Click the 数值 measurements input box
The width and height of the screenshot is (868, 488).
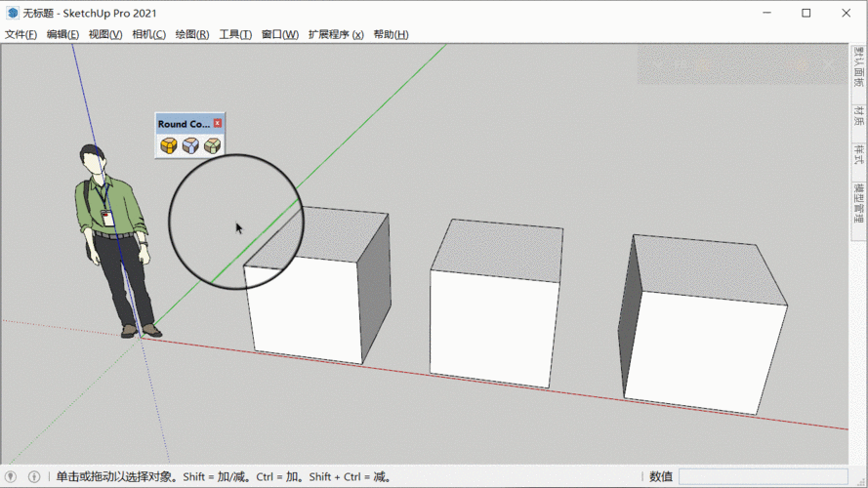coord(764,476)
